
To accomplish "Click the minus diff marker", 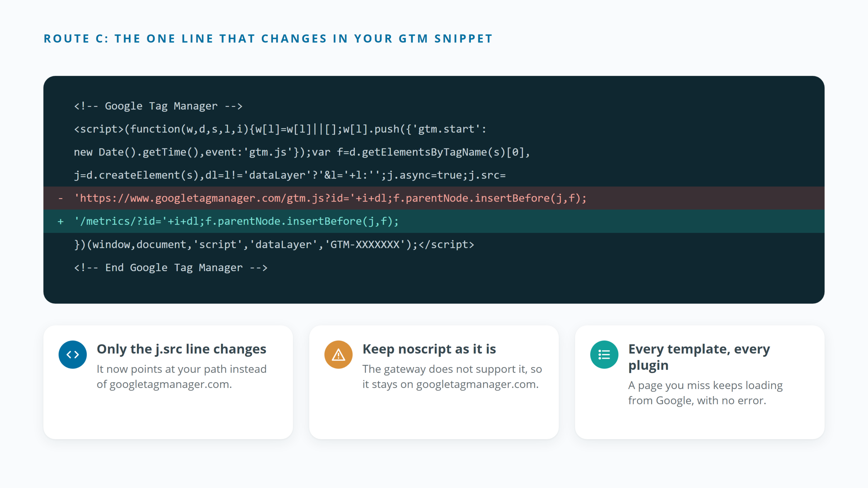I will (x=61, y=198).
